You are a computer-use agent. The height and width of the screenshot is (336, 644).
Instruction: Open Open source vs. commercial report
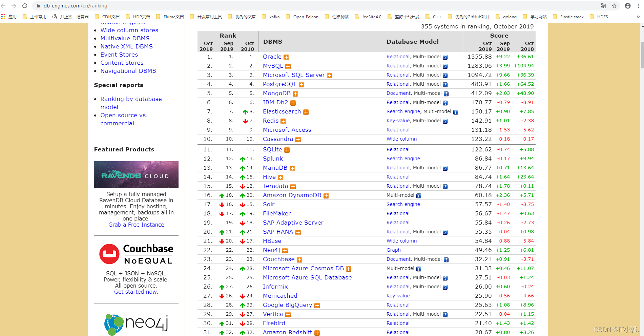click(x=124, y=119)
